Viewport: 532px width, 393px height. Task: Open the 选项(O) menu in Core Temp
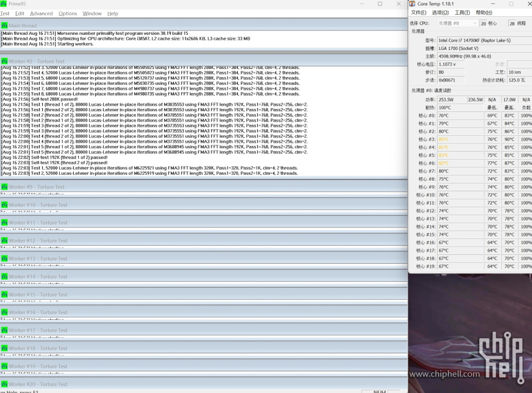[x=440, y=12]
